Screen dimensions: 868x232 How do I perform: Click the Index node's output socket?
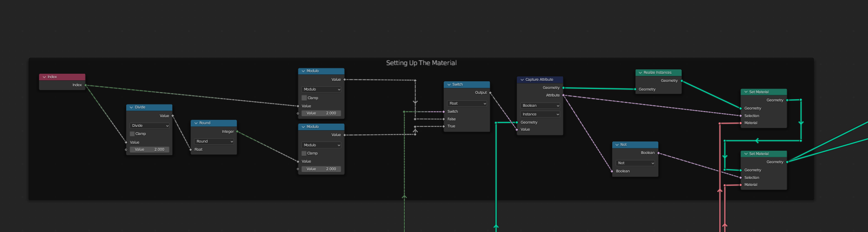click(x=86, y=85)
